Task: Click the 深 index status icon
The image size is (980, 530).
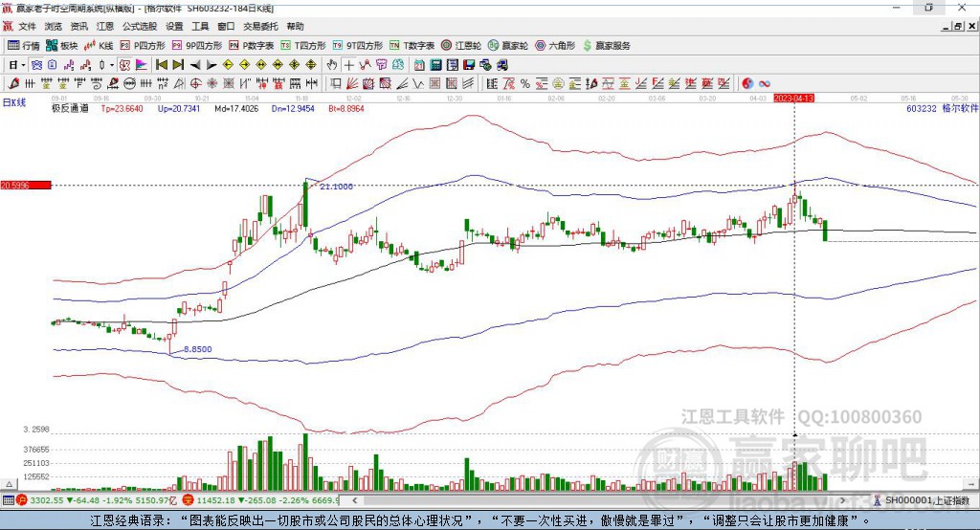Action: tap(189, 500)
